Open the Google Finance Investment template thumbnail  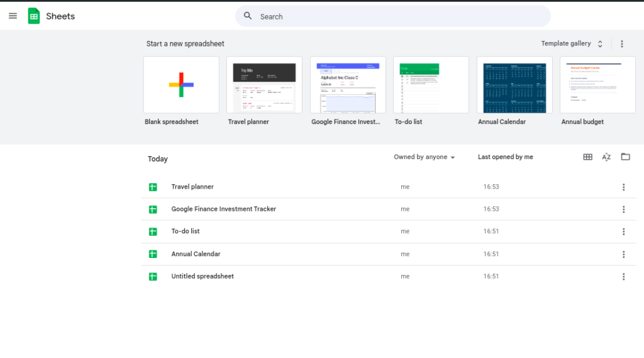pos(348,85)
